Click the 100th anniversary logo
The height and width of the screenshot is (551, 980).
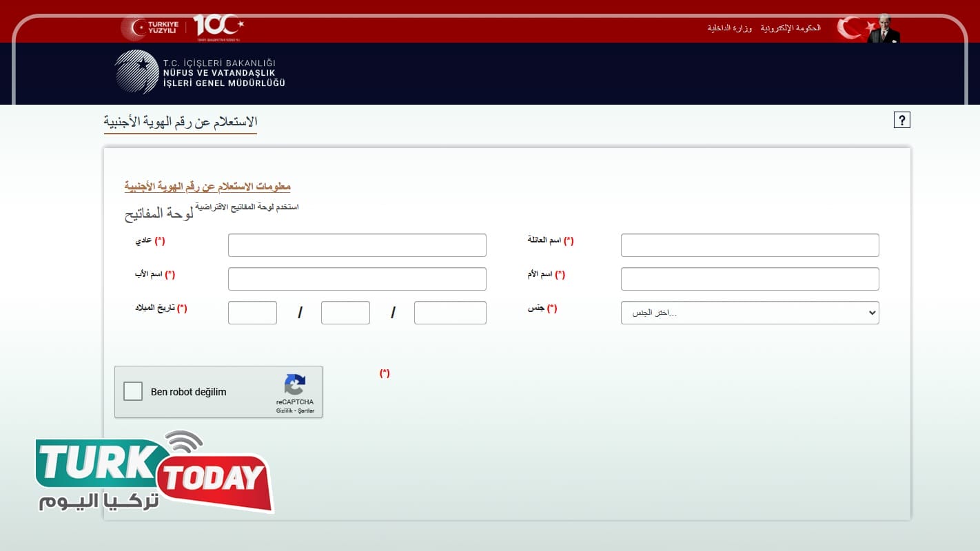(x=218, y=26)
